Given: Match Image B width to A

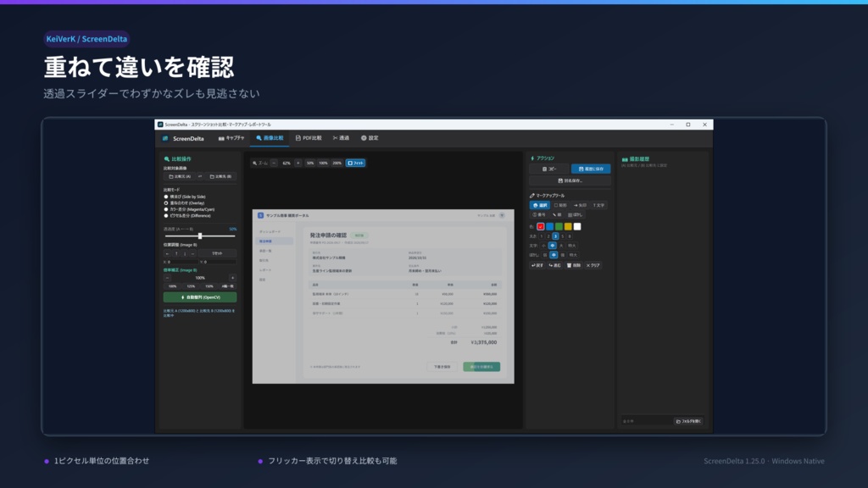Looking at the screenshot, I should (x=227, y=286).
